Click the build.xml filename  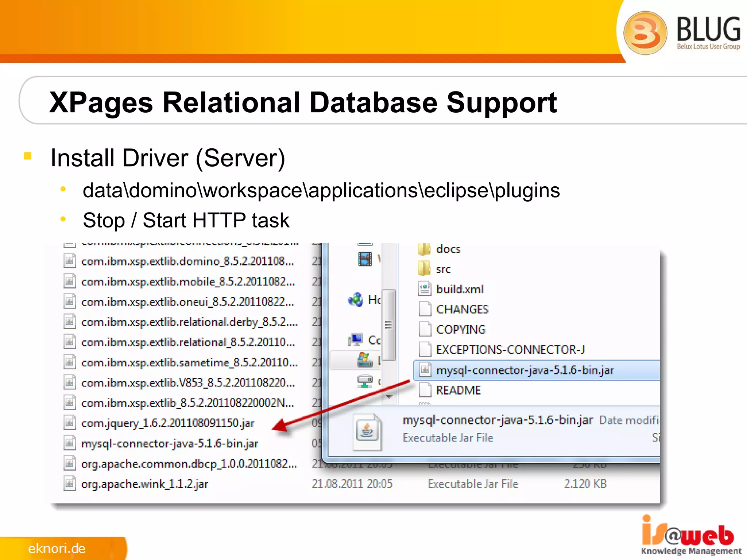coord(460,289)
